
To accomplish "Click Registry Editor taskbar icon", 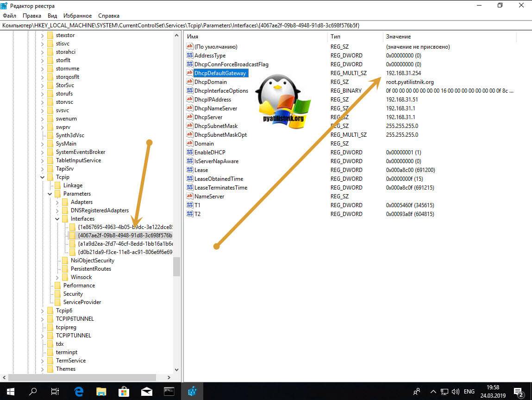I will click(x=192, y=392).
